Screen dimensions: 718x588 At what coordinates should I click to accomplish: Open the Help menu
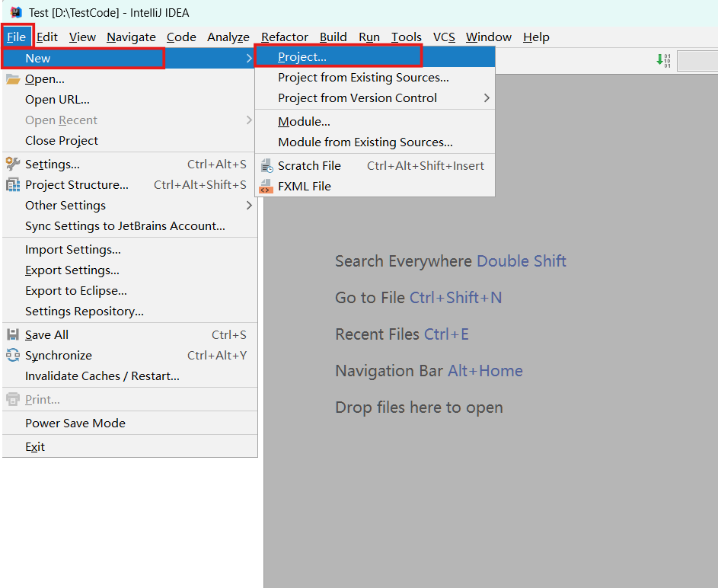[536, 37]
